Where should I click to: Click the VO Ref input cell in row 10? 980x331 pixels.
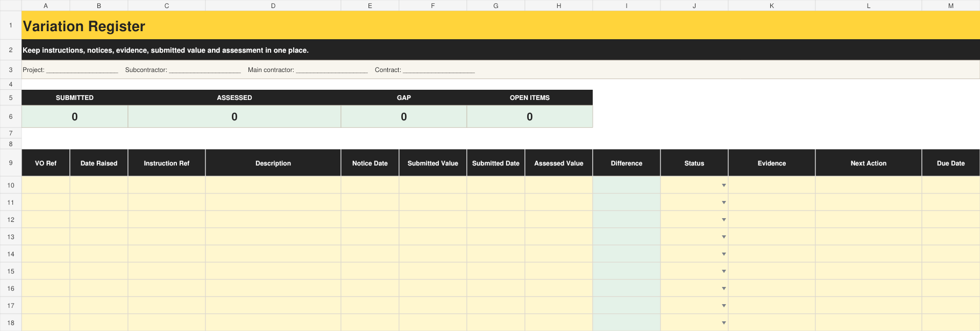(x=46, y=185)
